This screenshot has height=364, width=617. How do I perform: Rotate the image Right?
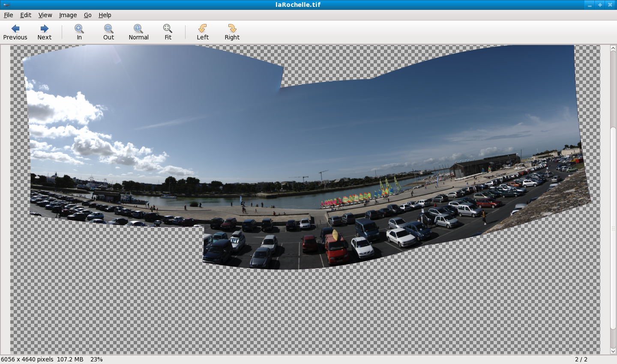pos(232,32)
